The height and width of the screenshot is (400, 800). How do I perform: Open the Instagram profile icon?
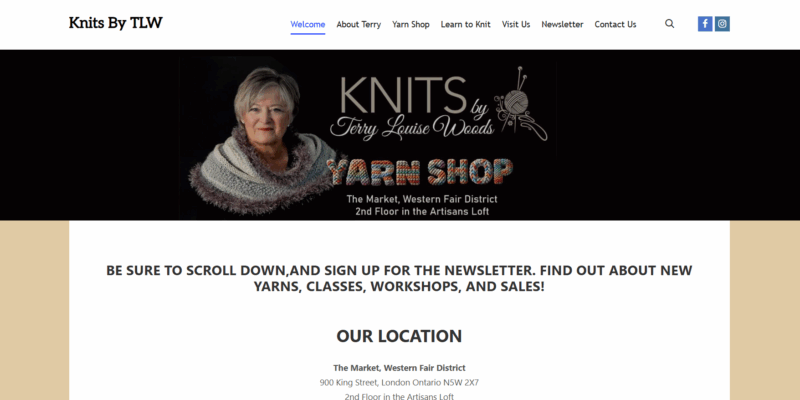click(722, 24)
